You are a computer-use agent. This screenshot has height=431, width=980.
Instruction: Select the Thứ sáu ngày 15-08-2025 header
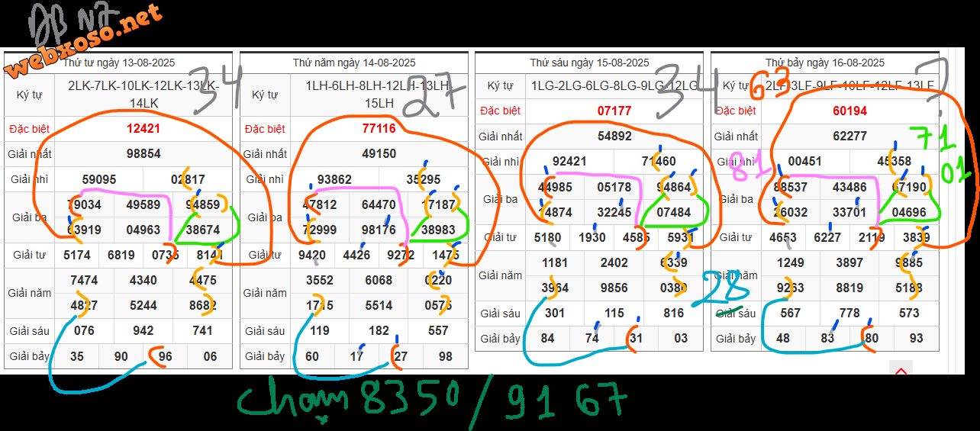coord(589,63)
